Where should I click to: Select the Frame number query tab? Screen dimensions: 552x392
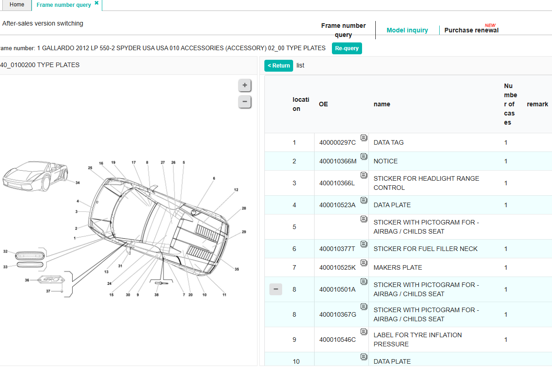point(63,5)
